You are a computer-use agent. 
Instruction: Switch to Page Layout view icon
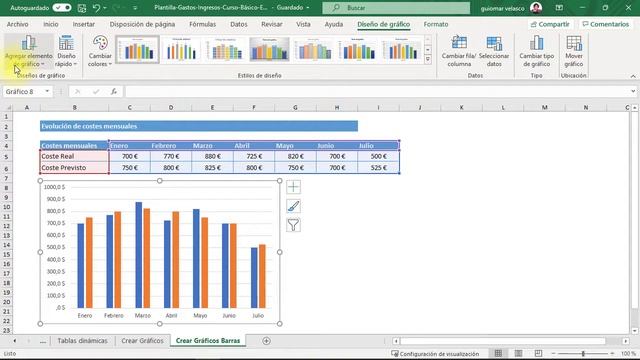coord(518,353)
